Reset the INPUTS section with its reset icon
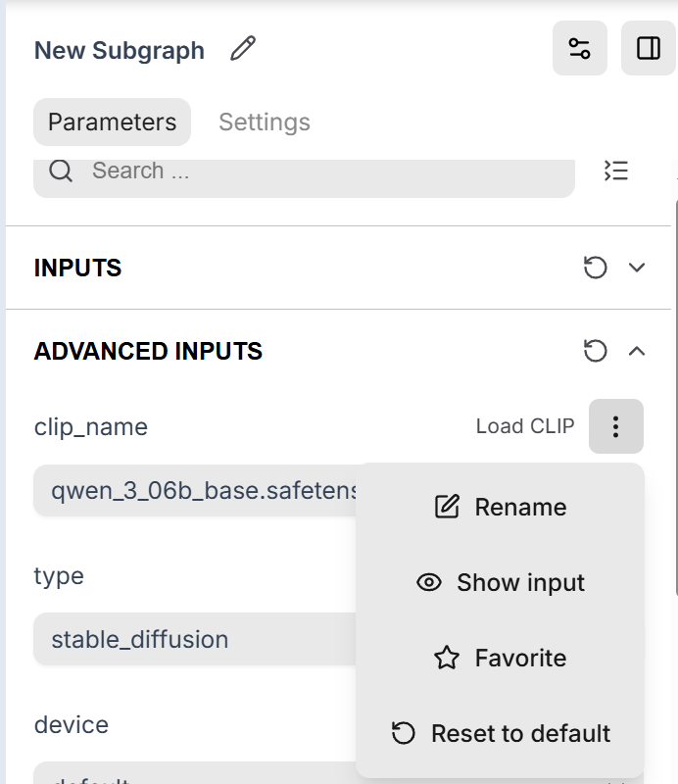This screenshot has height=784, width=678. point(595,267)
